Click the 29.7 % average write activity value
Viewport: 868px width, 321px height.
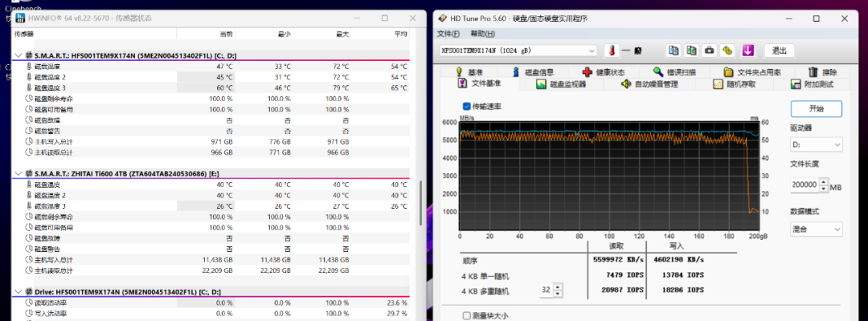pos(396,313)
